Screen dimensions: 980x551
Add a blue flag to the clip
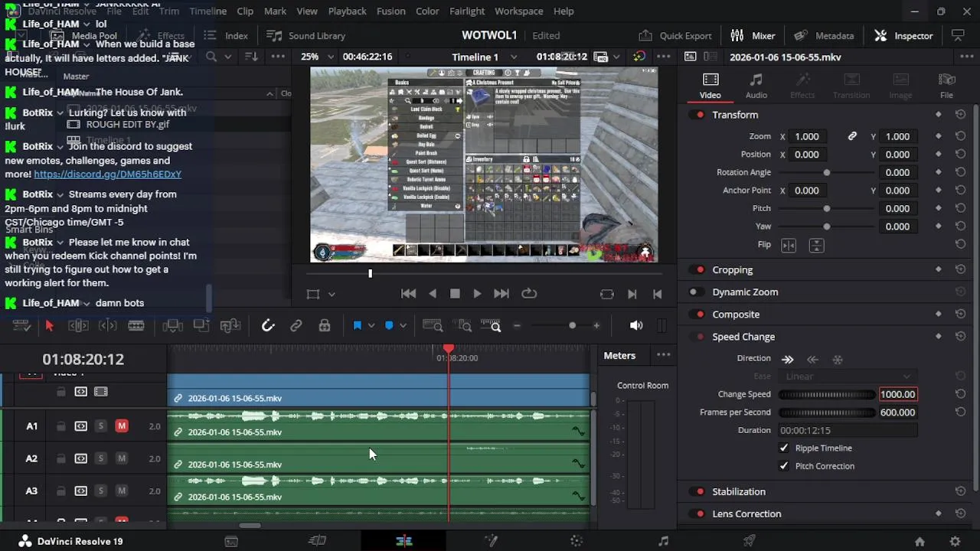coord(357,326)
